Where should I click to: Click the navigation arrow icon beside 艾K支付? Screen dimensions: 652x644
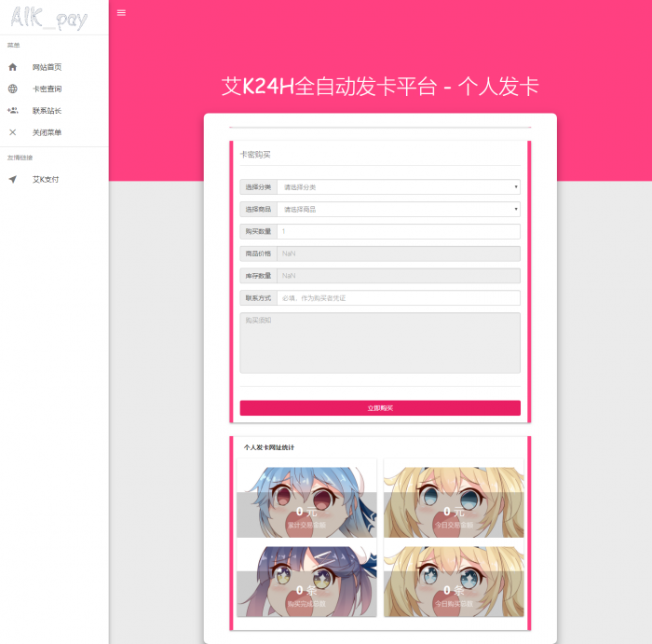(x=13, y=179)
